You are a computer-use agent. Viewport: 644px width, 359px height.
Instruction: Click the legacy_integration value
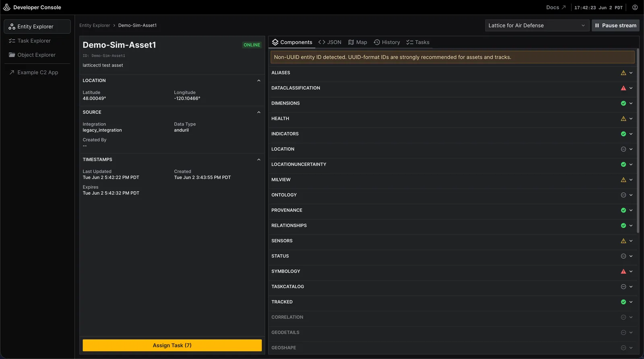point(102,130)
